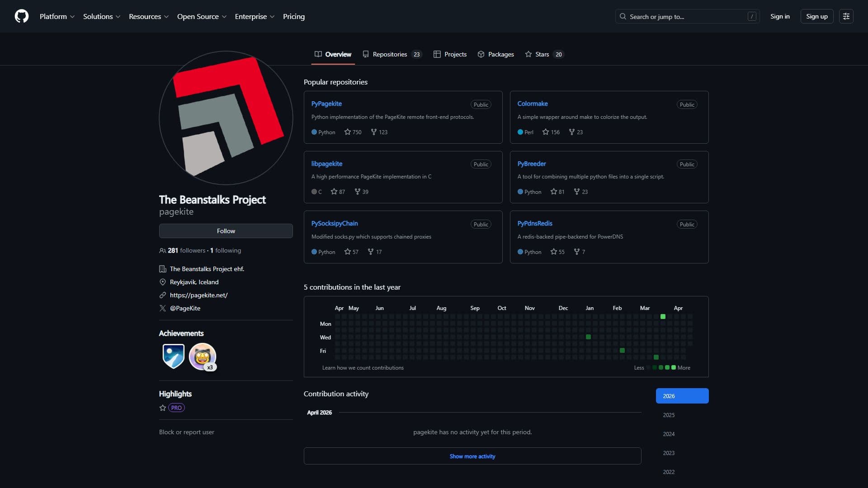This screenshot has width=868, height=488.
Task: Follow The Beanstalks Project
Action: point(226,231)
